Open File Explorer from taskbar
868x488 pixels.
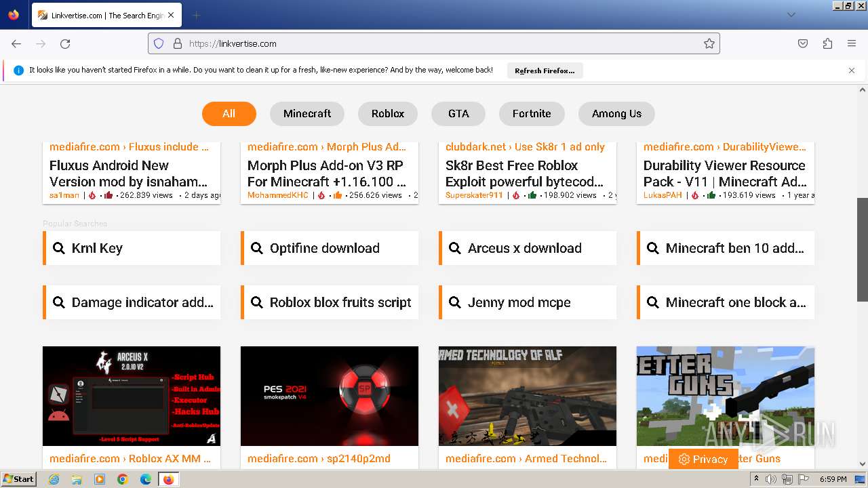tap(77, 479)
